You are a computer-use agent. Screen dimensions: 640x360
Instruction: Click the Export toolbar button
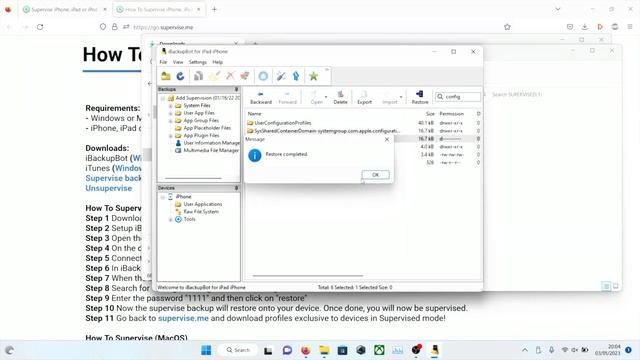coord(364,98)
